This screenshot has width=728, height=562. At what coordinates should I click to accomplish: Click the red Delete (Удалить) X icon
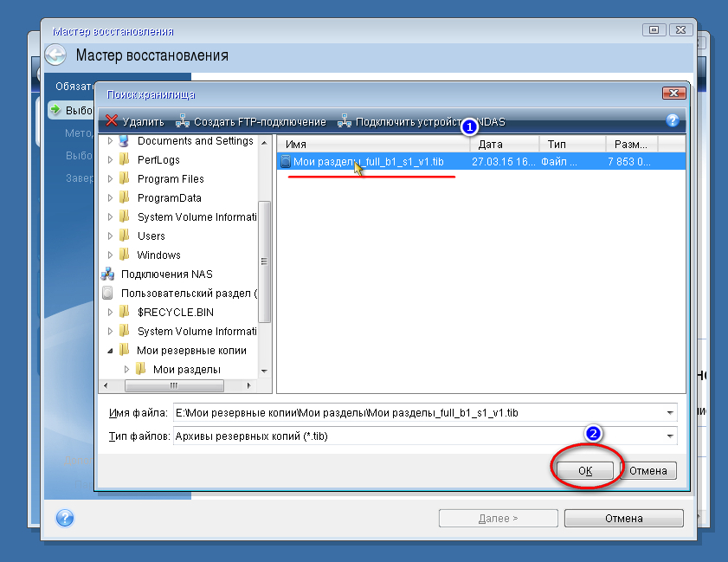(x=111, y=121)
